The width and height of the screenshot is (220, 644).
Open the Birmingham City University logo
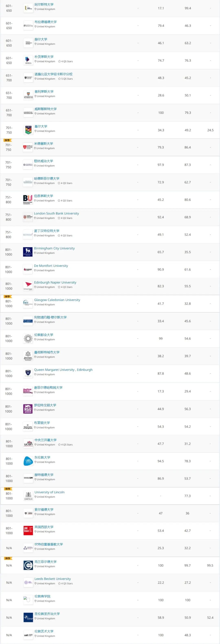pos(28,252)
